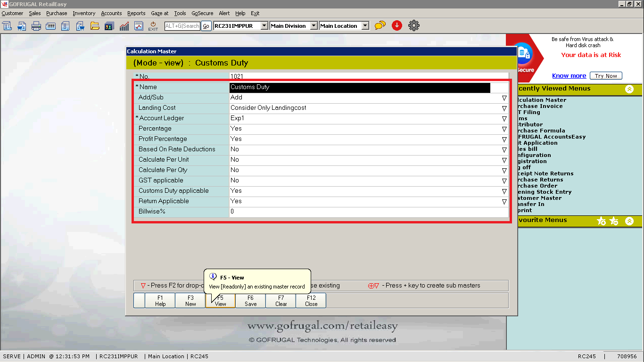
Task: Open the Alert menu
Action: (224, 13)
